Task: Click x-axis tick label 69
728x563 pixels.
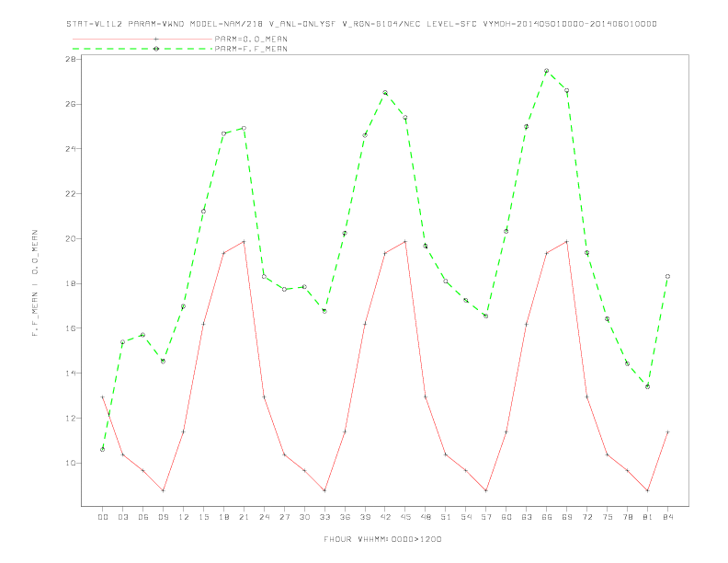Action: coord(567,517)
